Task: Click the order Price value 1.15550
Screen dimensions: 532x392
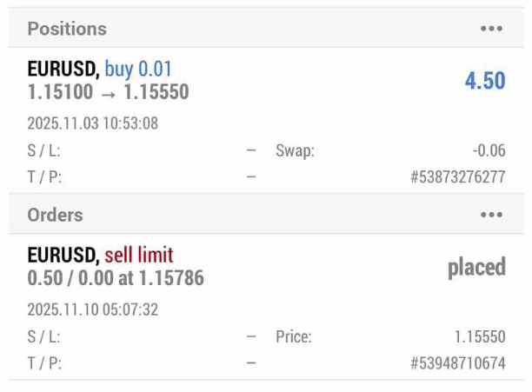Action: click(480, 336)
